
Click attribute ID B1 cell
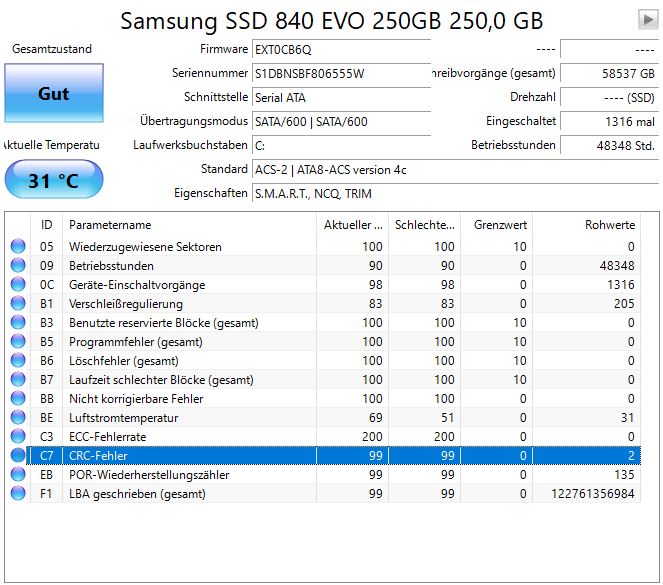47,303
